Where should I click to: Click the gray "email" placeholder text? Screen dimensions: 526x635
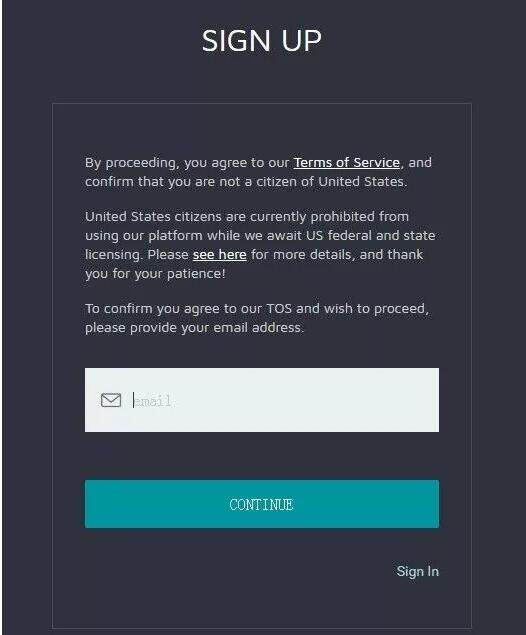pos(153,401)
